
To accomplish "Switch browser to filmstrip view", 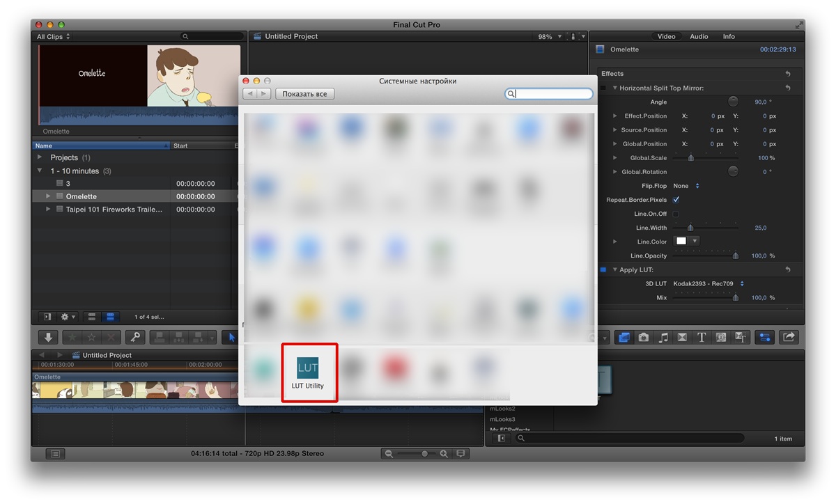I will (x=91, y=317).
